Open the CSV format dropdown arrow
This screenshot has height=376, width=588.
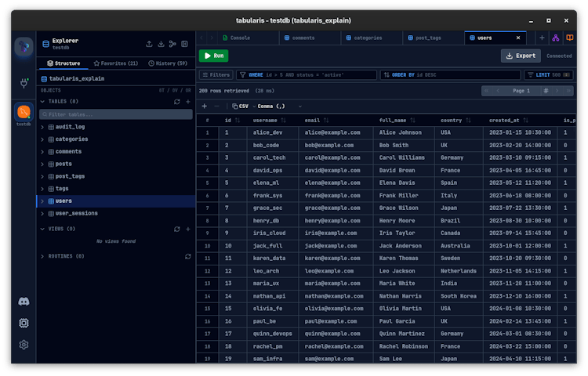[x=254, y=107]
